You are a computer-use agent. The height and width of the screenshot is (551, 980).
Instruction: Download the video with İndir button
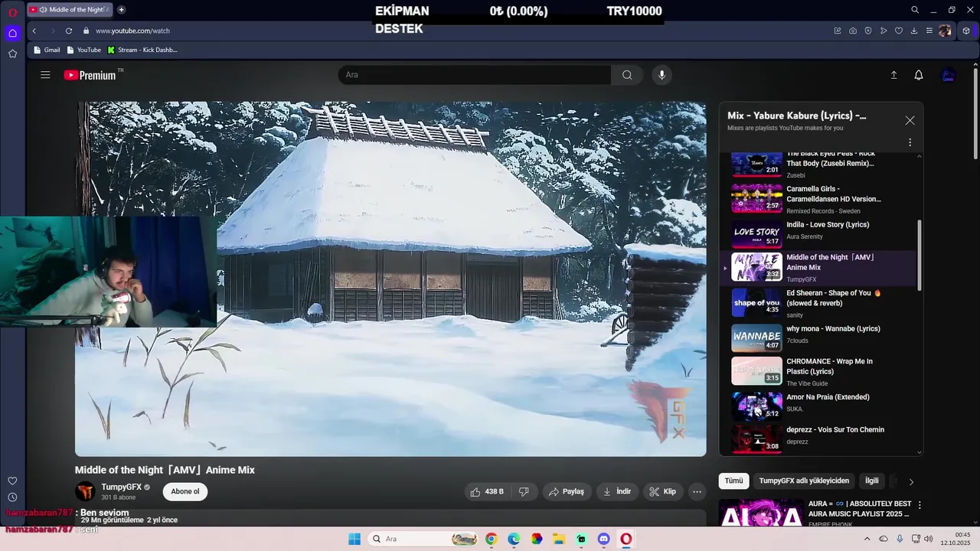617,491
